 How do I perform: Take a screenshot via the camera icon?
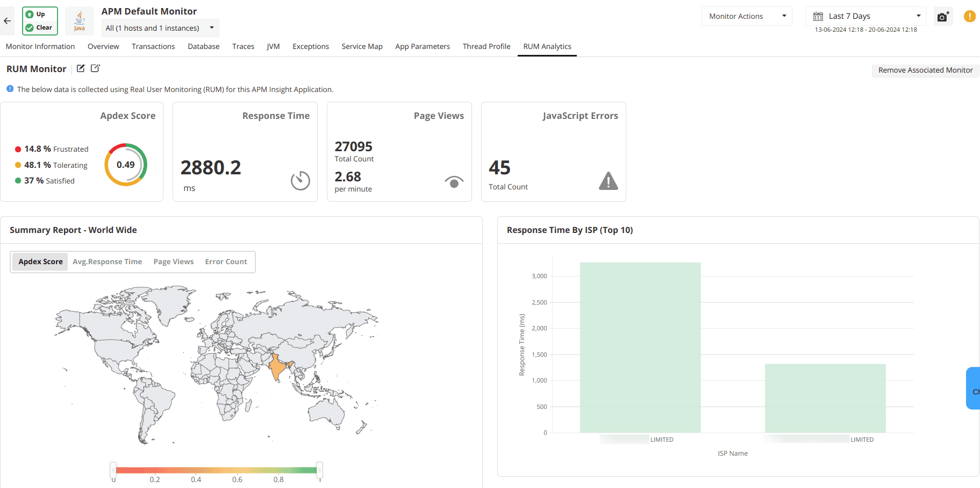click(942, 16)
